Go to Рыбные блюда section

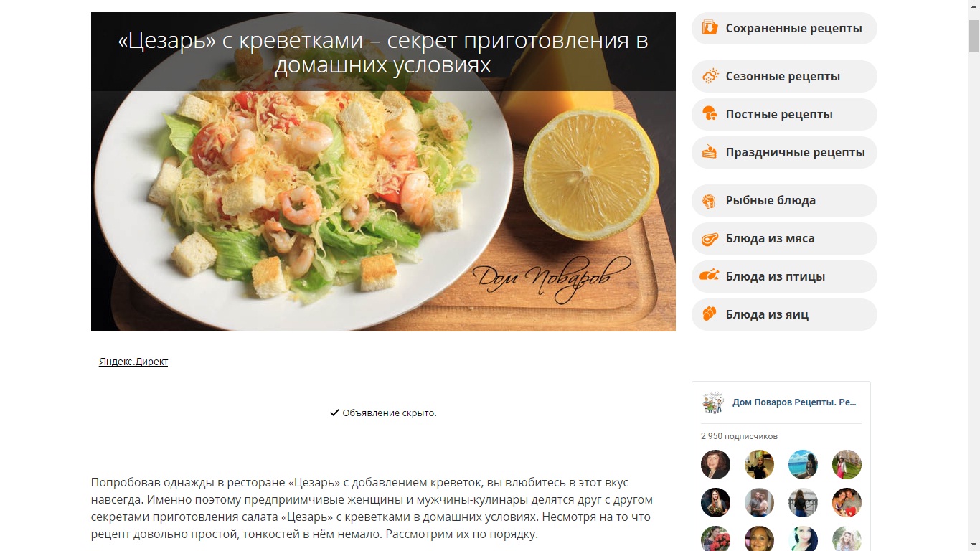point(784,200)
